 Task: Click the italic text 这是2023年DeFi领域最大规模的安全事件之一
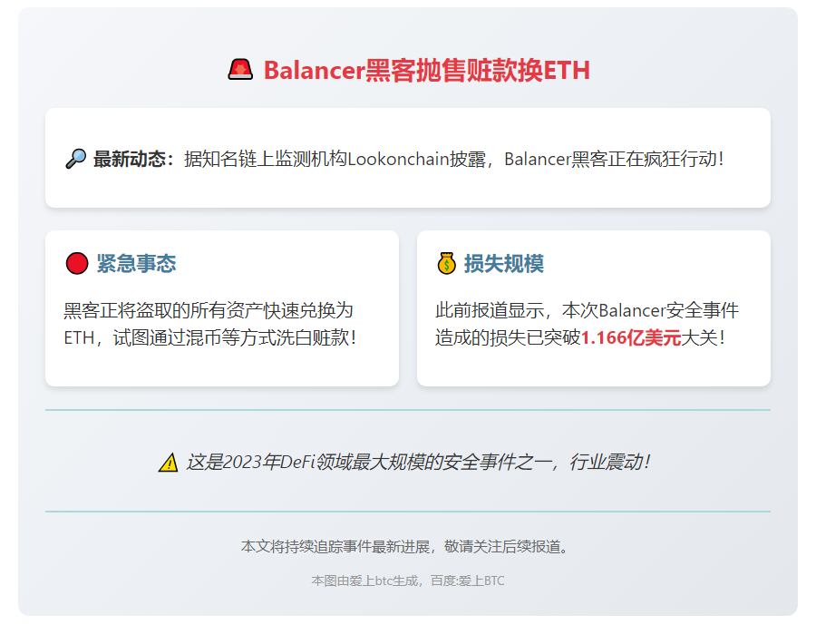click(x=370, y=462)
